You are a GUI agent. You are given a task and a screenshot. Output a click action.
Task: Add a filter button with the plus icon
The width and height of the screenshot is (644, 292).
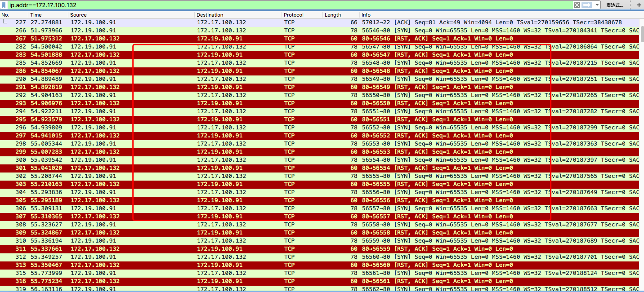638,5
